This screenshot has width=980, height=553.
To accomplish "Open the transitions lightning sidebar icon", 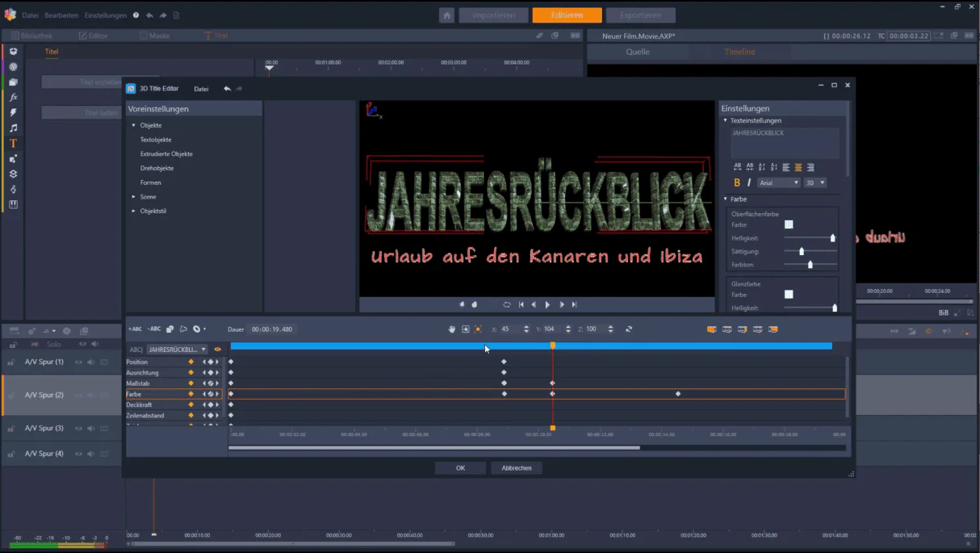I will coord(13,112).
